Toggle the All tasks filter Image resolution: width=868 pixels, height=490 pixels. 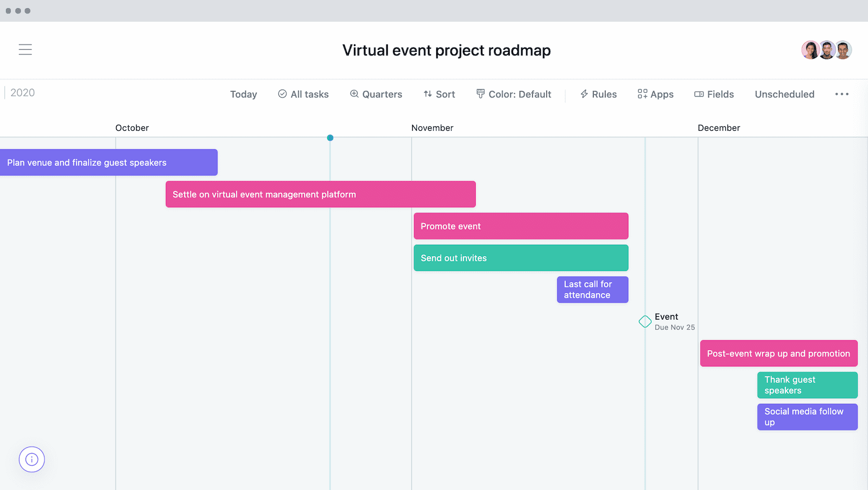click(303, 94)
